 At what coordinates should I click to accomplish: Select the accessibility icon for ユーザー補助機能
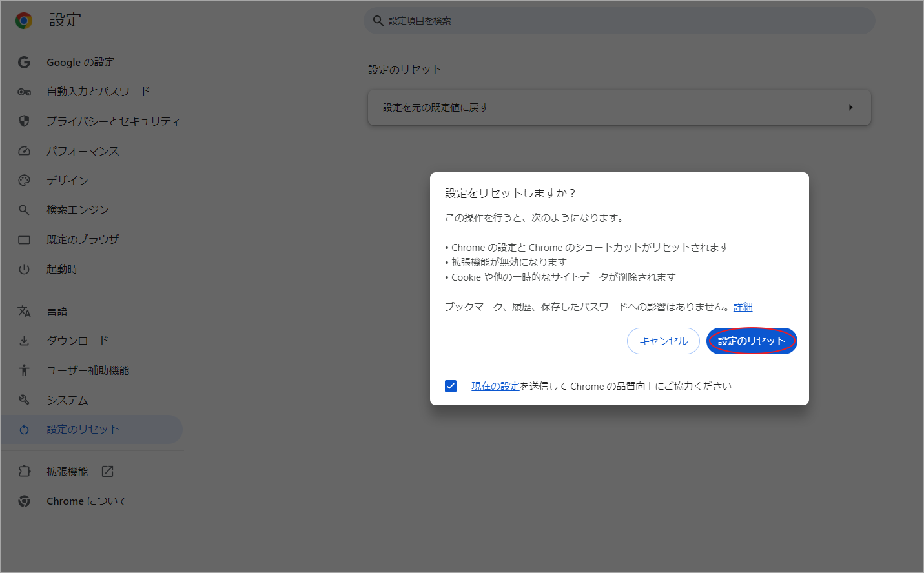(24, 370)
